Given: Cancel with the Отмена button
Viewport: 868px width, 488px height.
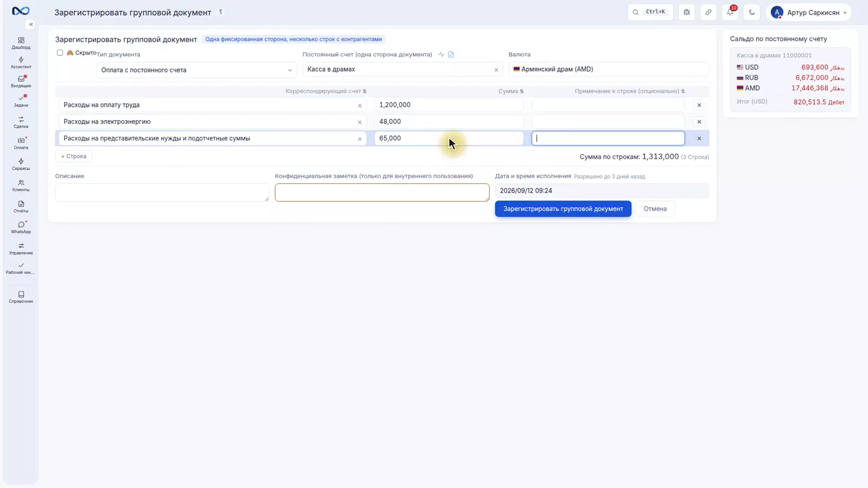Looking at the screenshot, I should coord(655,209).
